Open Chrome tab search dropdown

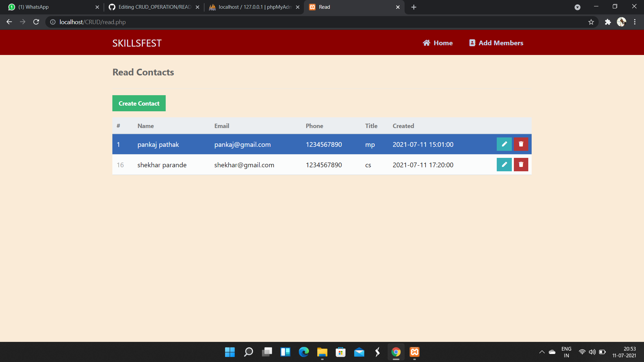pos(577,7)
